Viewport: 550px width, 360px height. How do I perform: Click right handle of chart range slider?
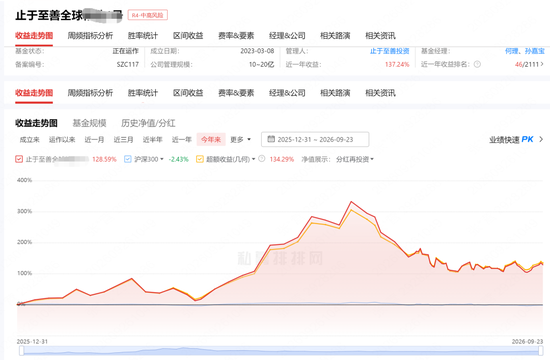point(541,351)
